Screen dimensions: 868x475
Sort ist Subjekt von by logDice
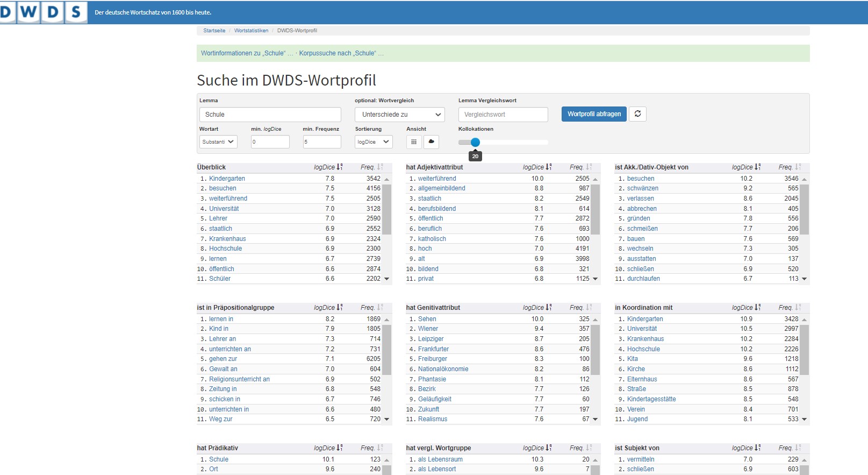[746, 448]
